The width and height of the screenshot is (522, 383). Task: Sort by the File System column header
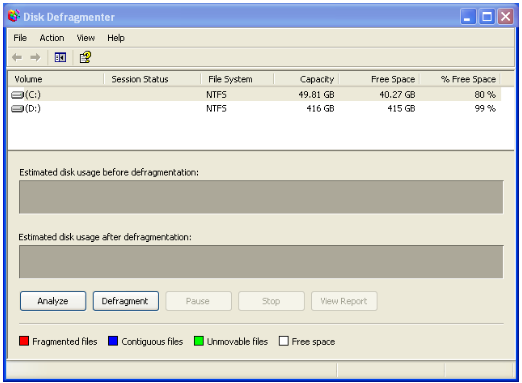(x=237, y=79)
